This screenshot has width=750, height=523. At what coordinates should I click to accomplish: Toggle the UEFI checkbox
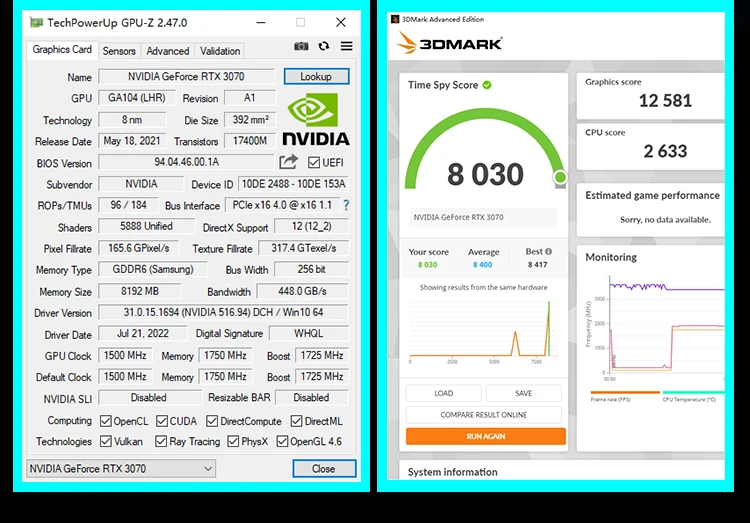pyautogui.click(x=314, y=163)
